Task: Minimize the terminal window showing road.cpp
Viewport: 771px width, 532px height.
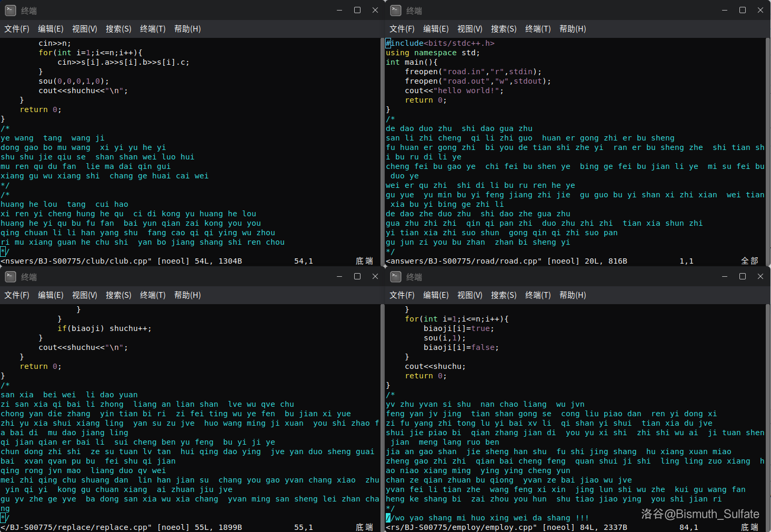Action: click(725, 10)
